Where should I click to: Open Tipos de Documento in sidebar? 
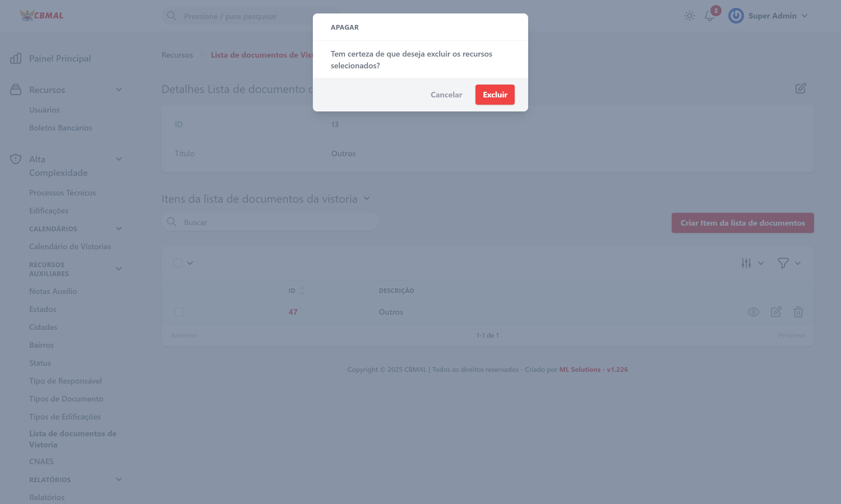(x=66, y=399)
